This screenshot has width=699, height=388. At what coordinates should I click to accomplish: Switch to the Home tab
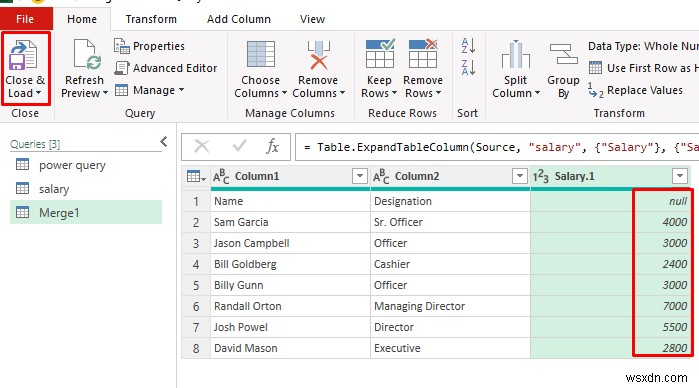82,19
